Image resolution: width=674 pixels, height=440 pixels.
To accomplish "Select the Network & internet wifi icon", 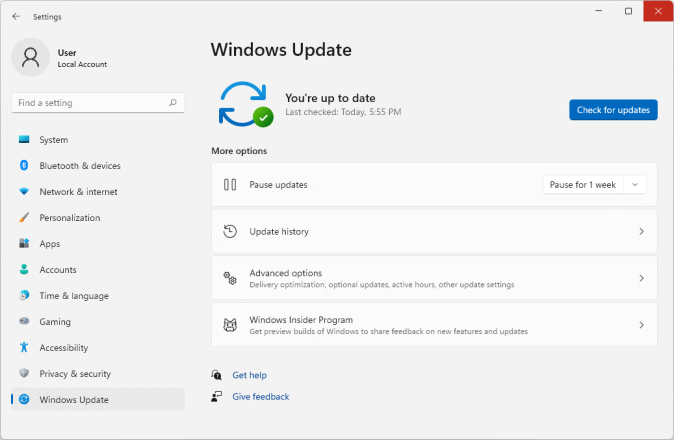I will tap(24, 192).
